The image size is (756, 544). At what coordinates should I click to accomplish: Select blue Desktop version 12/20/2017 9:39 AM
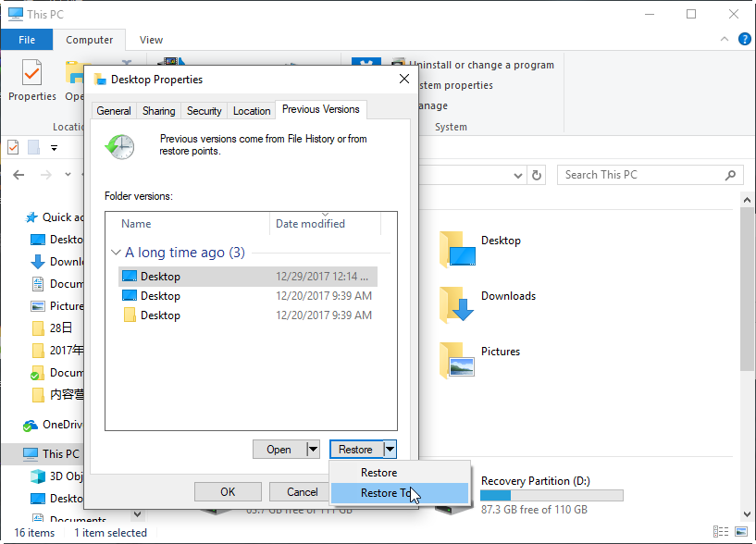click(x=248, y=296)
